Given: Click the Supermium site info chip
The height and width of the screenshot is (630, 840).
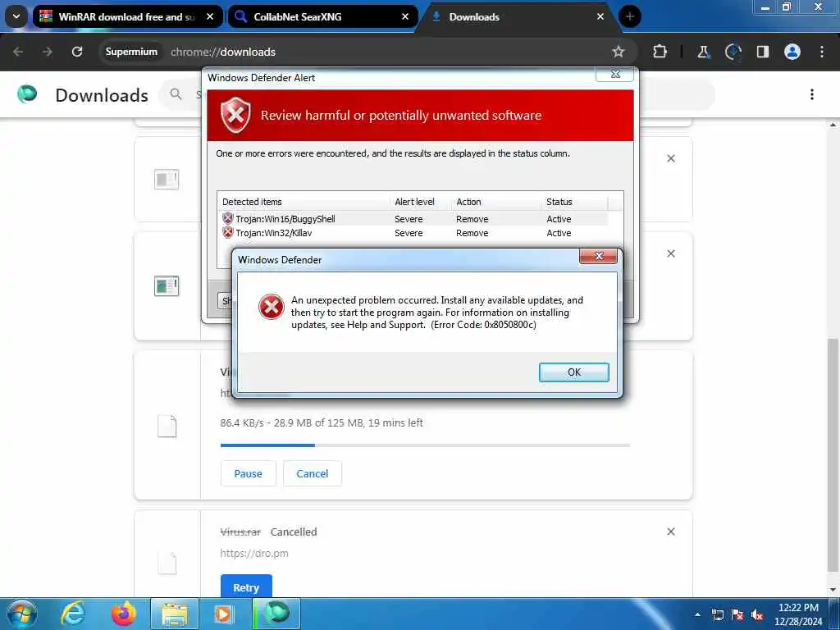Looking at the screenshot, I should 131,52.
